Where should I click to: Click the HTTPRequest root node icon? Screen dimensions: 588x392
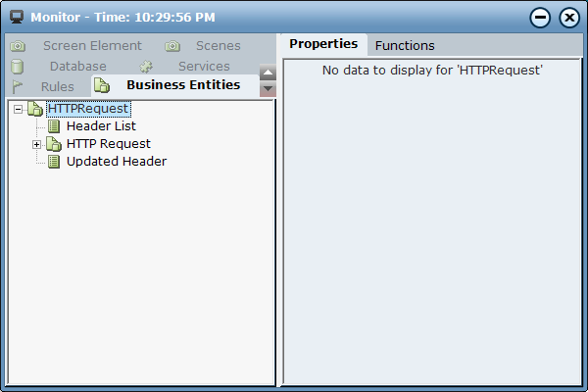36,109
